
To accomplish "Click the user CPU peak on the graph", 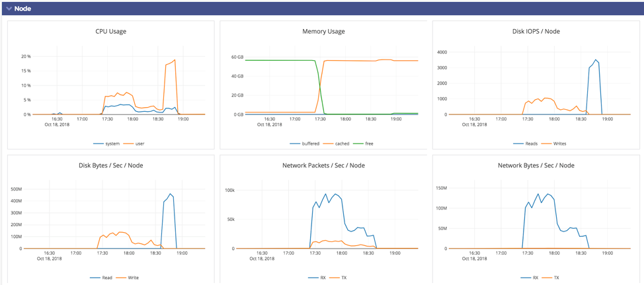I will pos(175,60).
